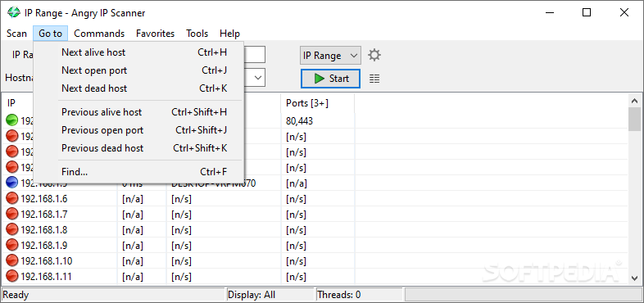This screenshot has height=303, width=644.
Task: Click the red status icon for 192.168.1.11
Action: coord(12,277)
